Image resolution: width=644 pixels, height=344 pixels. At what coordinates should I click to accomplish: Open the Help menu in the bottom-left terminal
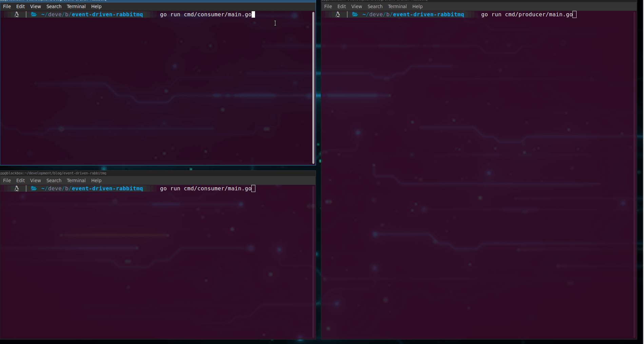coord(96,180)
